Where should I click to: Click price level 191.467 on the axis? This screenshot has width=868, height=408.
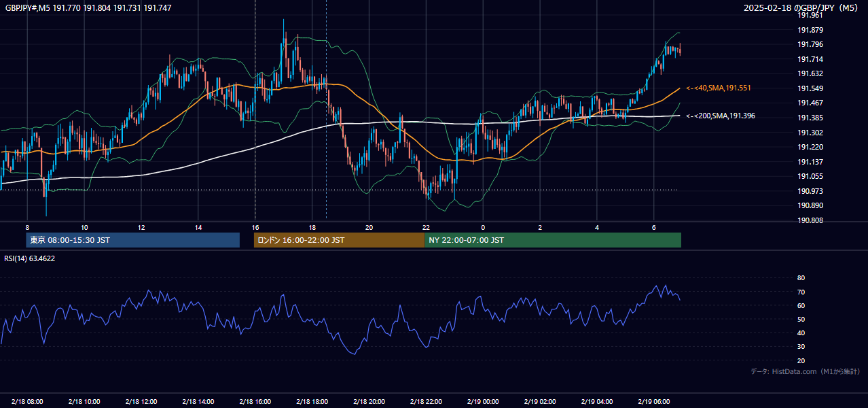pyautogui.click(x=810, y=103)
